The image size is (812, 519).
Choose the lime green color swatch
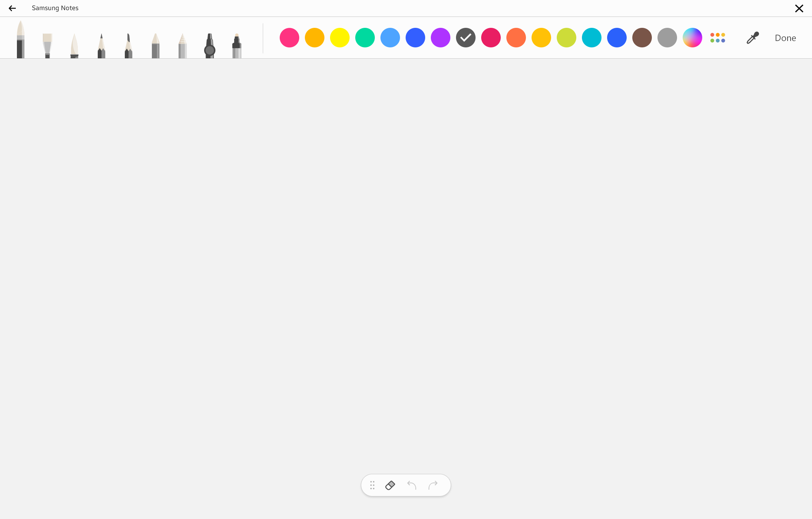pos(567,38)
